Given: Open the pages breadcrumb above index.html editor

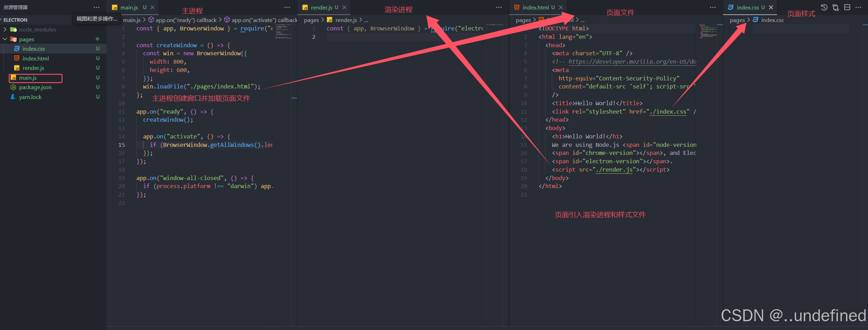Looking at the screenshot, I should point(523,20).
